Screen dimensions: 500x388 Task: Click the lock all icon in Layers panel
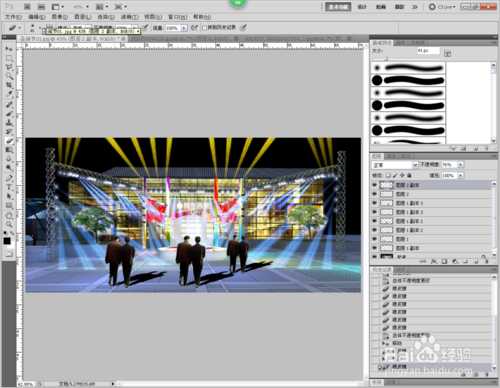[x=409, y=175]
